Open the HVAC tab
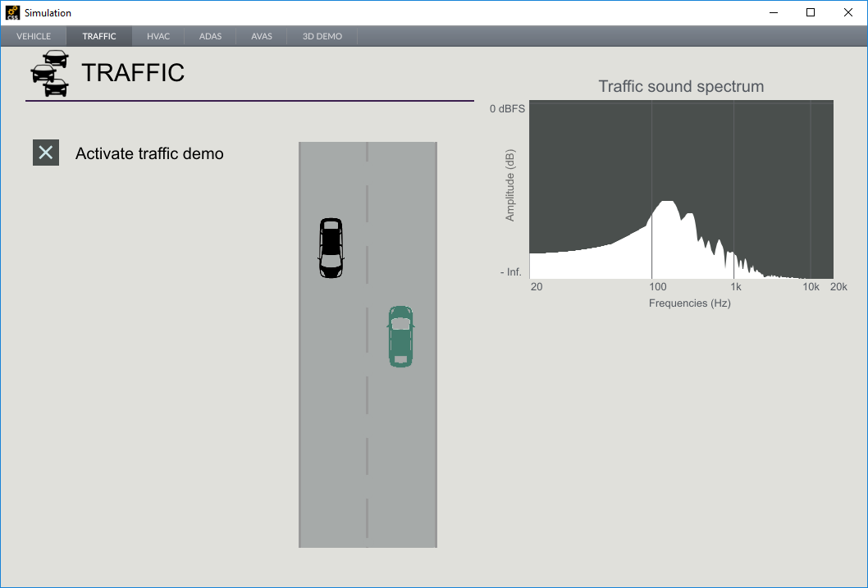This screenshot has width=868, height=588. coord(158,36)
